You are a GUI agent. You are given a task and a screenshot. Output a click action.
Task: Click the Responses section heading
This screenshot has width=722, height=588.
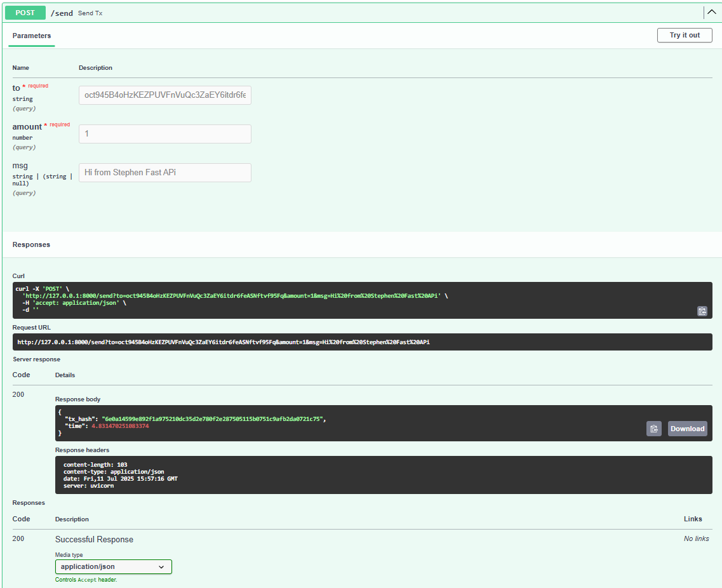coord(31,245)
